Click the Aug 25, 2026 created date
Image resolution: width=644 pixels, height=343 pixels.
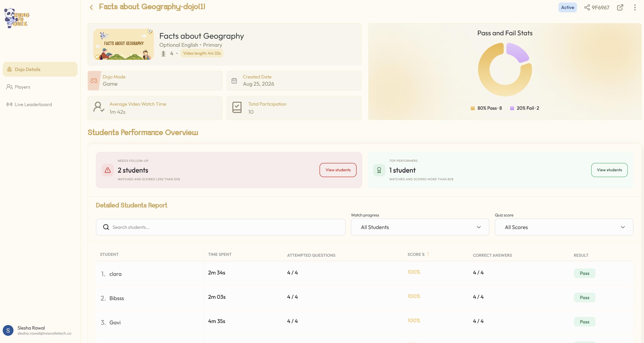[x=258, y=84]
